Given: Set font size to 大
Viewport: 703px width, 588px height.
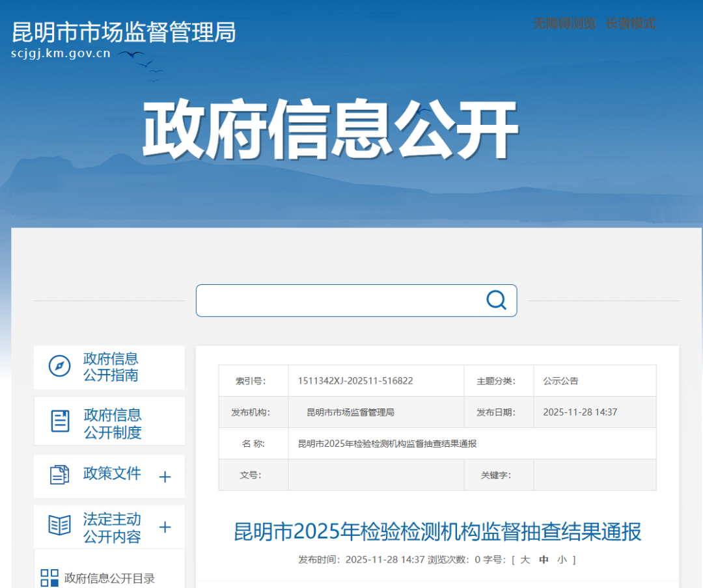Looking at the screenshot, I should (x=525, y=559).
